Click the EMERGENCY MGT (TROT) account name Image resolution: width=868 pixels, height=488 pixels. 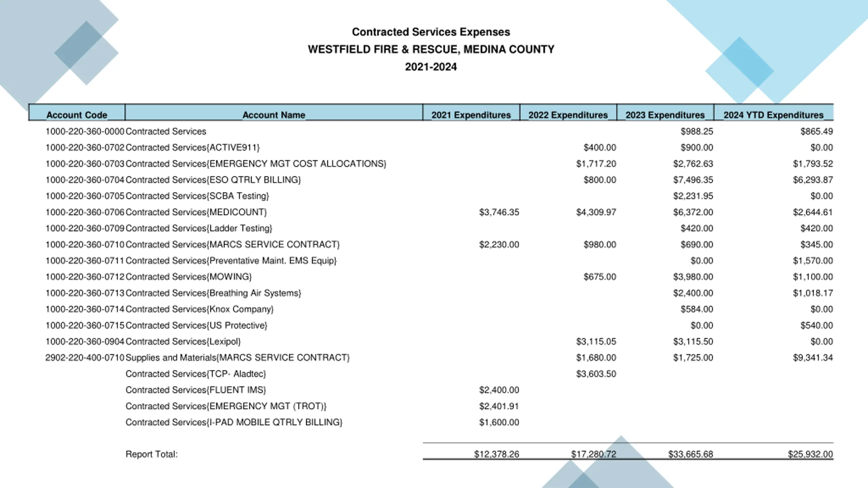click(226, 406)
